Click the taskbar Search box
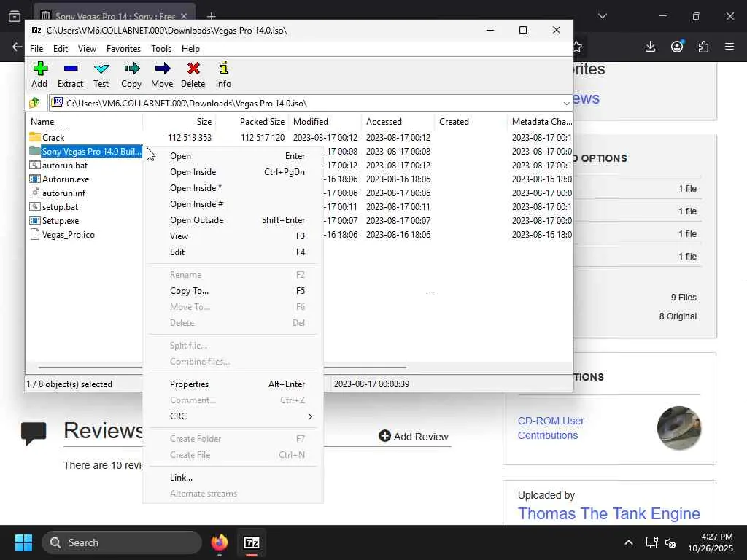 pos(122,542)
